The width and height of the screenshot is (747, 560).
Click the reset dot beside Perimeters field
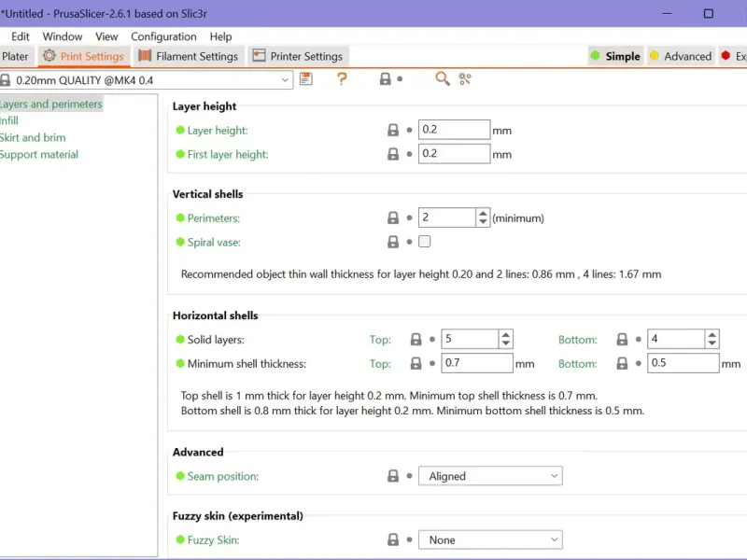[x=409, y=218]
